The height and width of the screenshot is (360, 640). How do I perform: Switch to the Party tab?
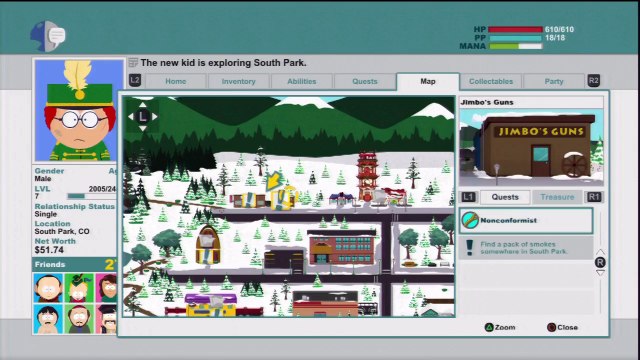coord(553,81)
